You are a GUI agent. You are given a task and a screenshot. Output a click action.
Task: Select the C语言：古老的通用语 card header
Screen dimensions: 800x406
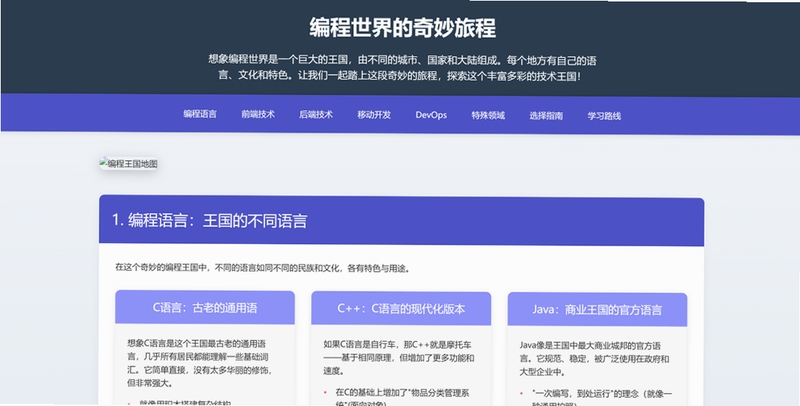click(205, 307)
